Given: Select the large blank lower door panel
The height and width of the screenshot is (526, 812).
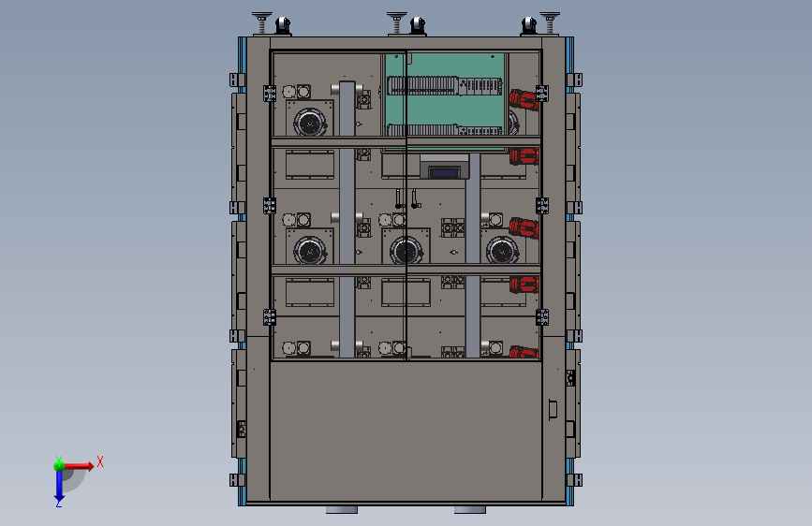Looking at the screenshot, I should [406, 431].
